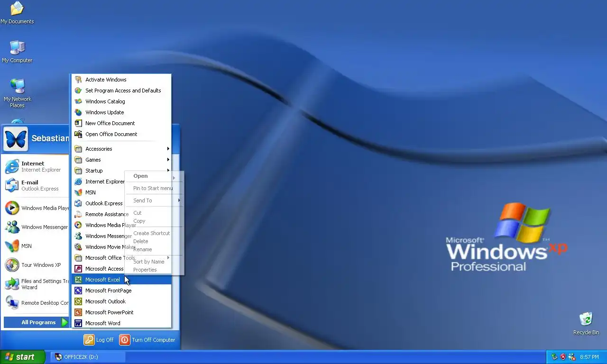Image resolution: width=607 pixels, height=364 pixels.
Task: Click Open Office Document folder icon
Action: pos(78,134)
